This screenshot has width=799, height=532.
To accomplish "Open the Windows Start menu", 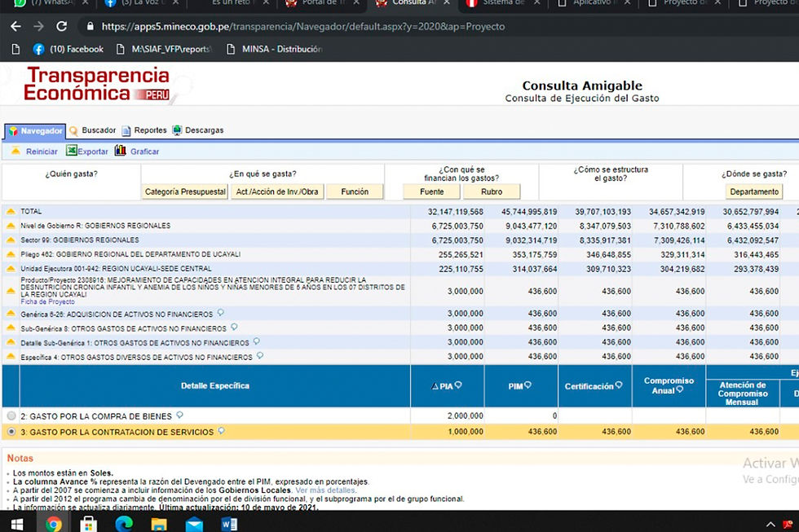I will 17,524.
